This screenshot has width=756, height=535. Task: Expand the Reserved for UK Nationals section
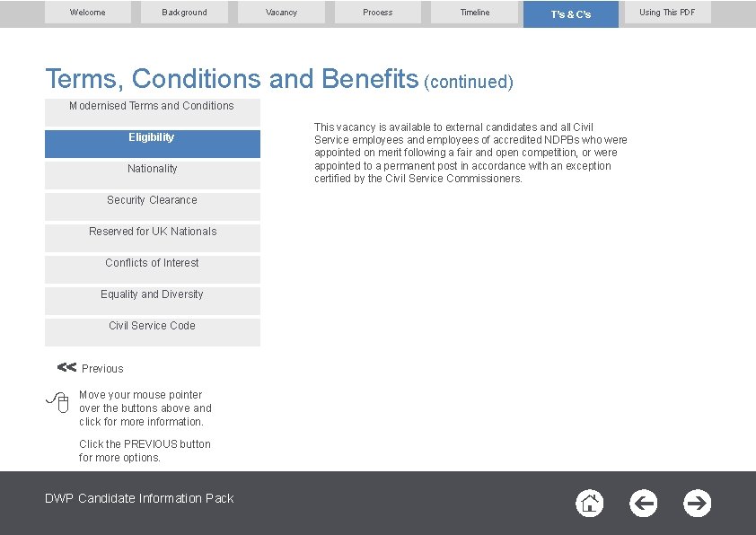tap(152, 237)
